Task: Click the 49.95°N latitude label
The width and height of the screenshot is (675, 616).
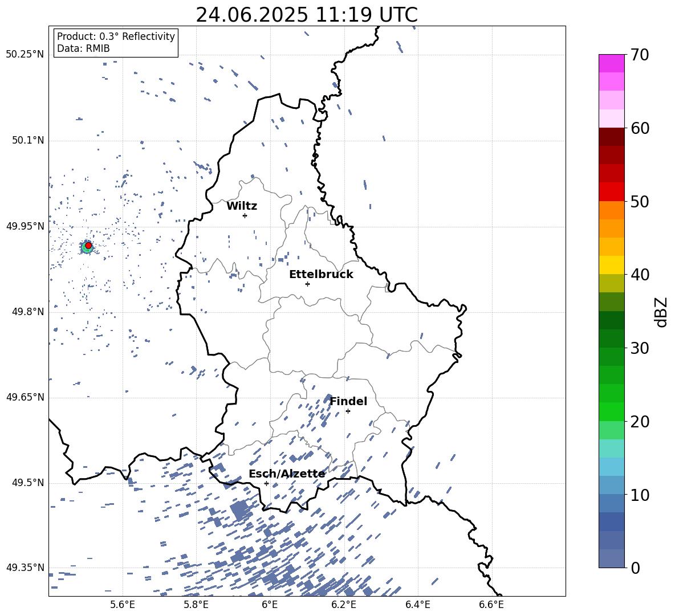Action: pyautogui.click(x=25, y=226)
